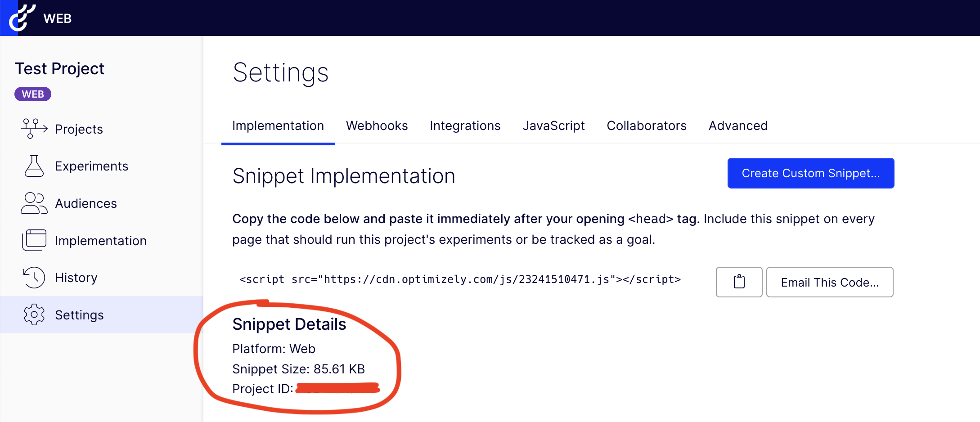Click the script snippet code text
This screenshot has width=980, height=422.
(x=460, y=279)
